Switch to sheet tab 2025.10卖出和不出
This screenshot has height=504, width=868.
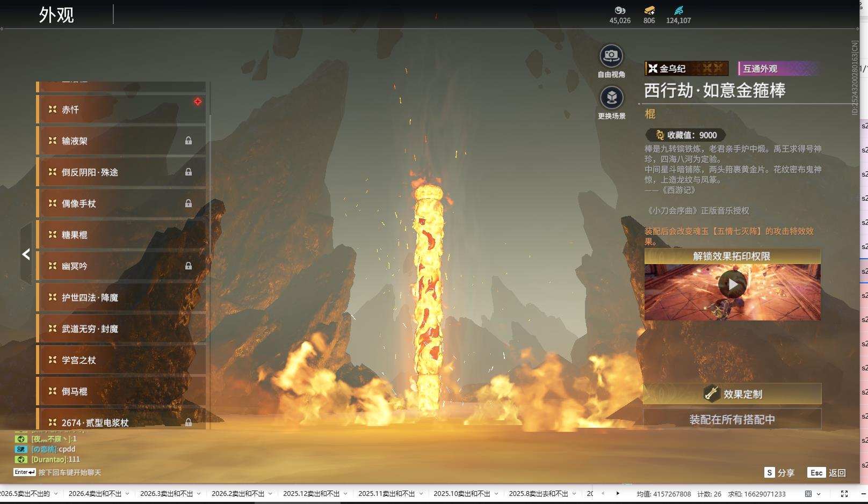click(x=462, y=494)
